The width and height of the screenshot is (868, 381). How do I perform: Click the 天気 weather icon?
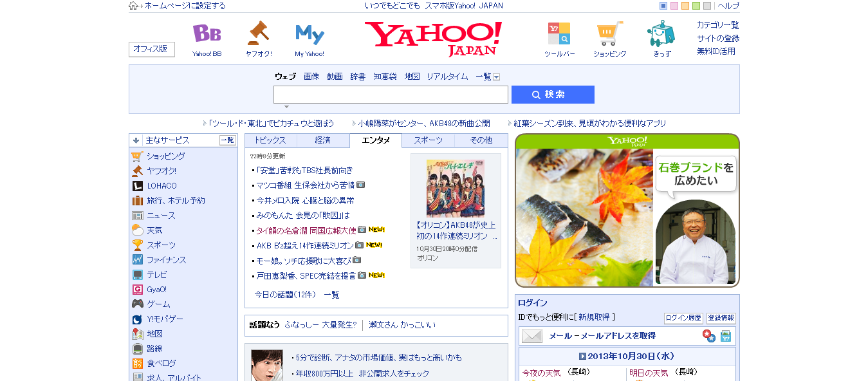pyautogui.click(x=137, y=230)
